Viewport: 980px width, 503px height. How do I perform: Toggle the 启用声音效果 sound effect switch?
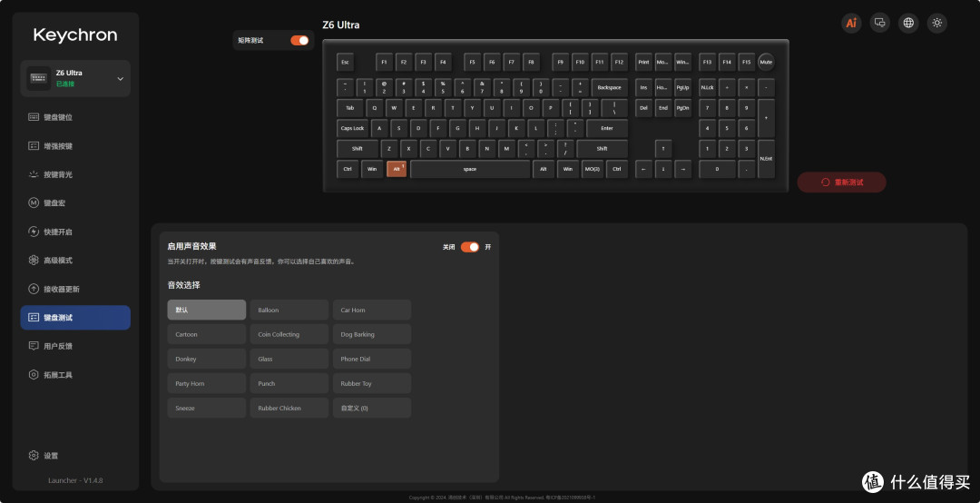pyautogui.click(x=470, y=247)
